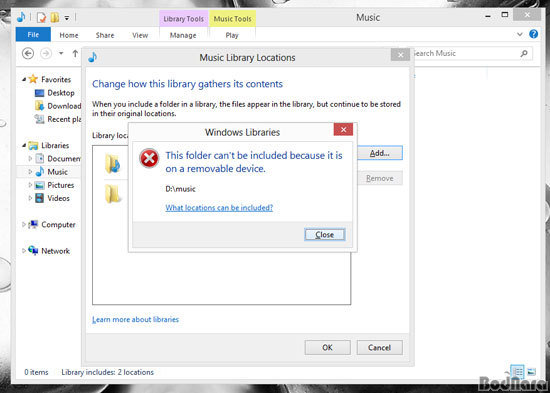The image size is (550, 393).
Task: Collapse the Libraries tree group
Action: tap(24, 145)
